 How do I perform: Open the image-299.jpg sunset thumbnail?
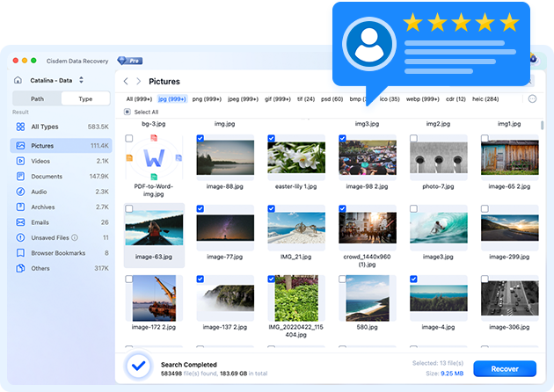[510, 228]
